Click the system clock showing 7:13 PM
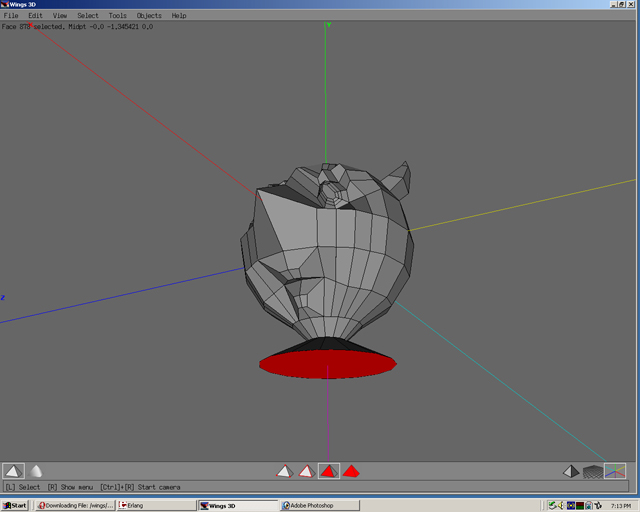640x512 pixels. pos(620,506)
